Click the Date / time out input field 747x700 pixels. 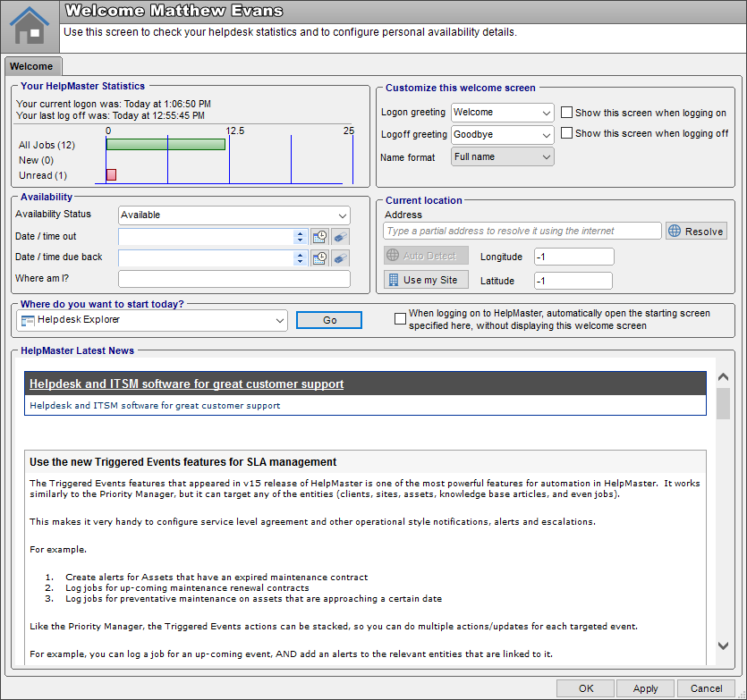point(206,237)
